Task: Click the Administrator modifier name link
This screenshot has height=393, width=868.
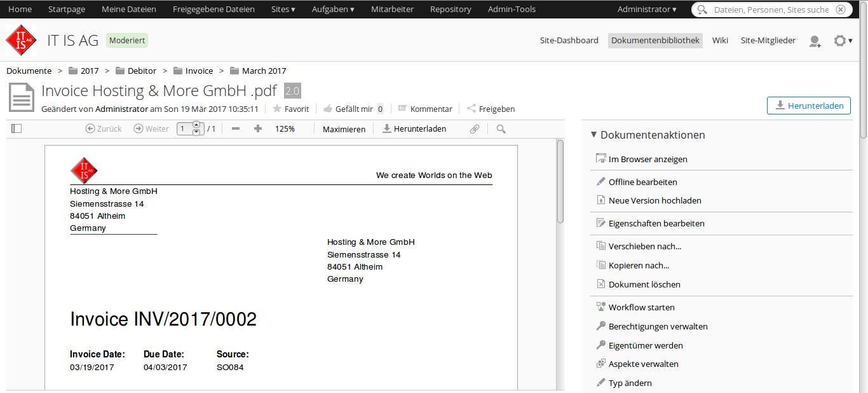Action: click(121, 109)
